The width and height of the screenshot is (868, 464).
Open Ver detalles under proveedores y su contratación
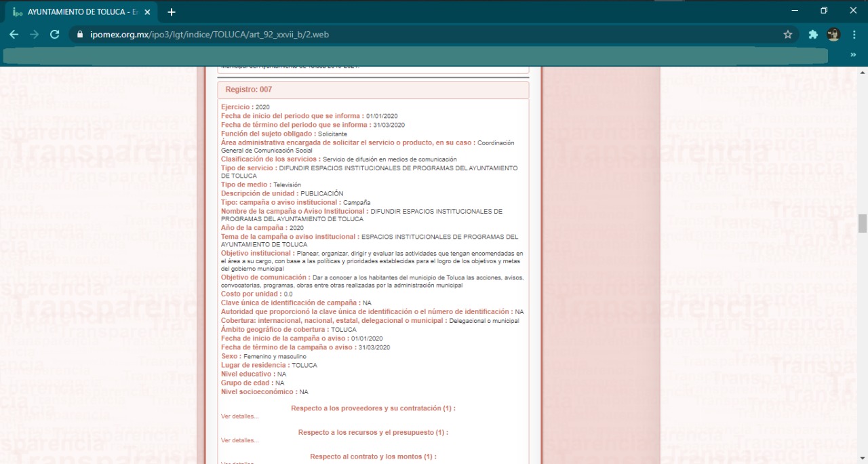point(240,416)
